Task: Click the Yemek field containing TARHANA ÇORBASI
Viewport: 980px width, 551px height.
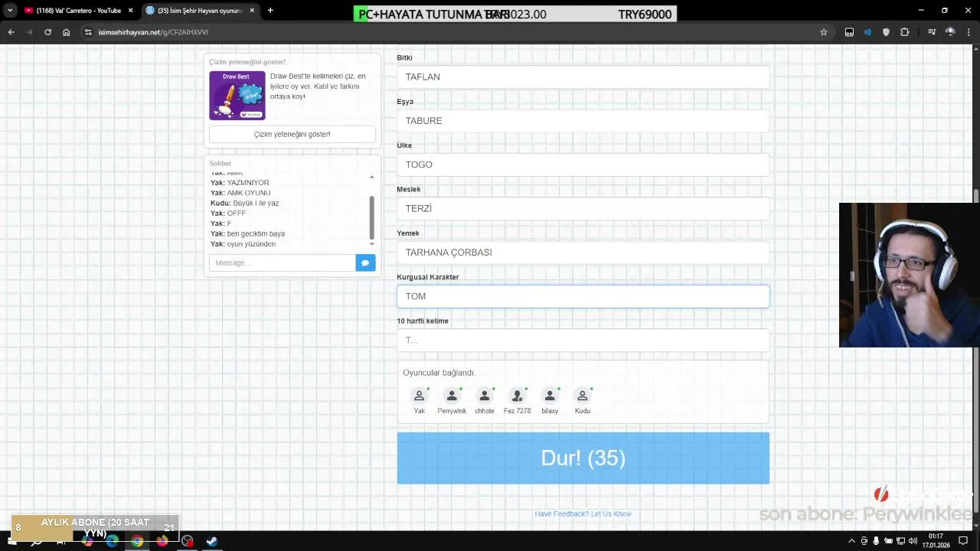Action: 583,253
